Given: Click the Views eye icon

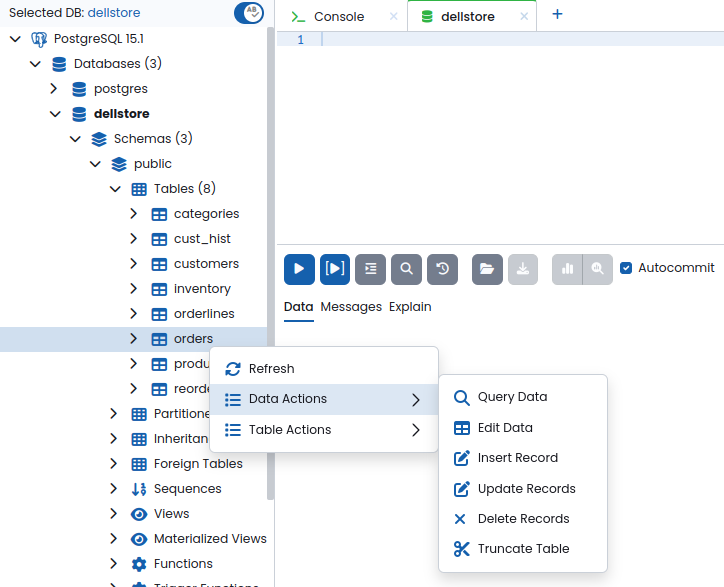Looking at the screenshot, I should coord(139,514).
